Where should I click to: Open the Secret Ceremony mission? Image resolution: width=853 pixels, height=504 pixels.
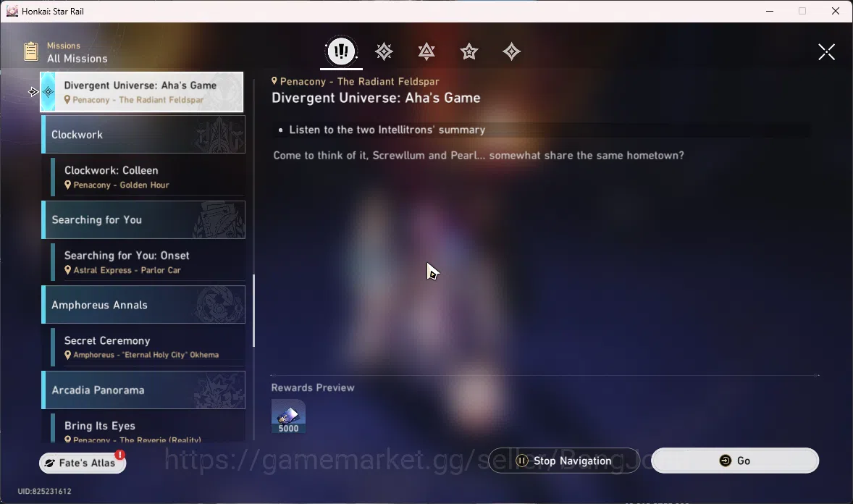coord(148,347)
